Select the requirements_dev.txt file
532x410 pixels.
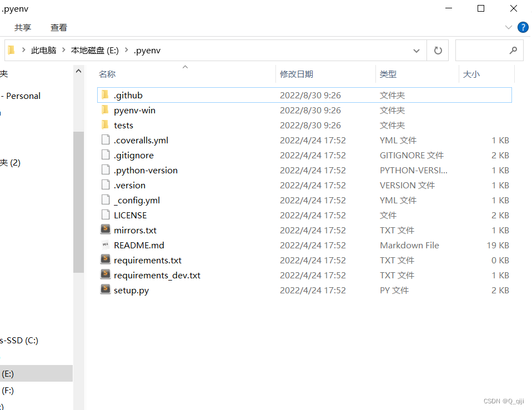156,275
